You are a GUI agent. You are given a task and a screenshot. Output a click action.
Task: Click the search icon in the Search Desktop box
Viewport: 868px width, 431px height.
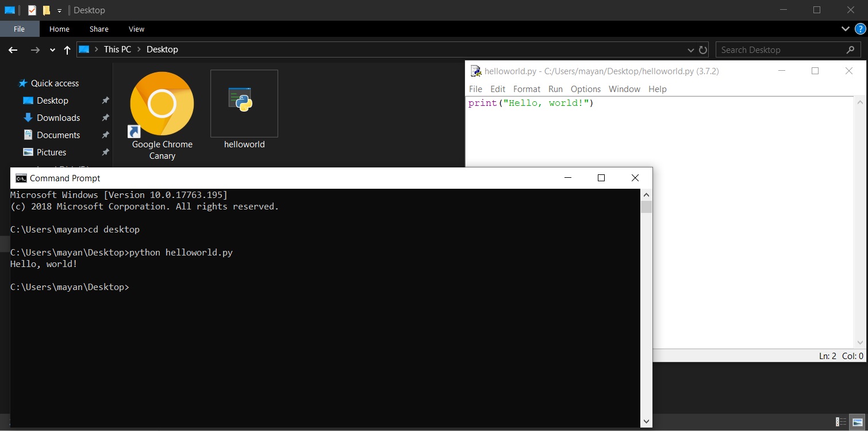click(x=850, y=49)
